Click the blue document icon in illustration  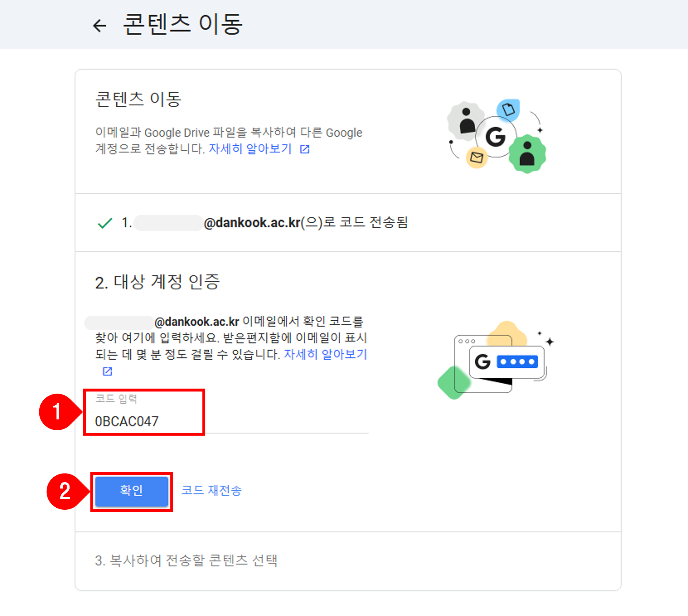[x=509, y=110]
